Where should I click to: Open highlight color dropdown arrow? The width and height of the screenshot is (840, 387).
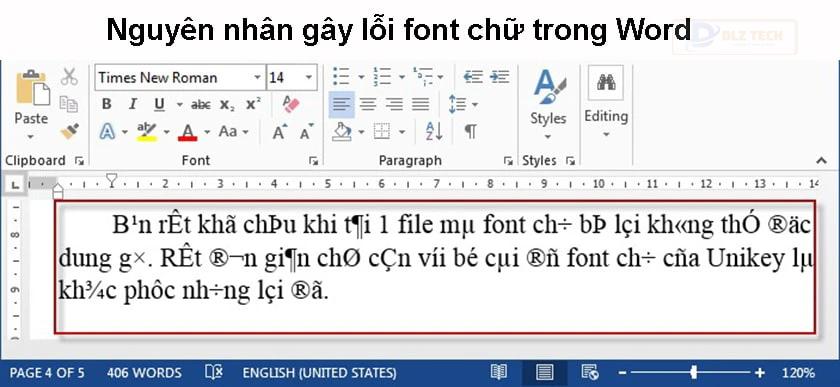[x=167, y=132]
